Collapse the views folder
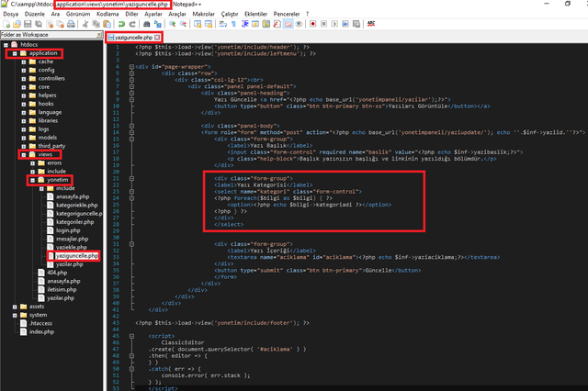Screen dimensions: 588x391 [24, 155]
